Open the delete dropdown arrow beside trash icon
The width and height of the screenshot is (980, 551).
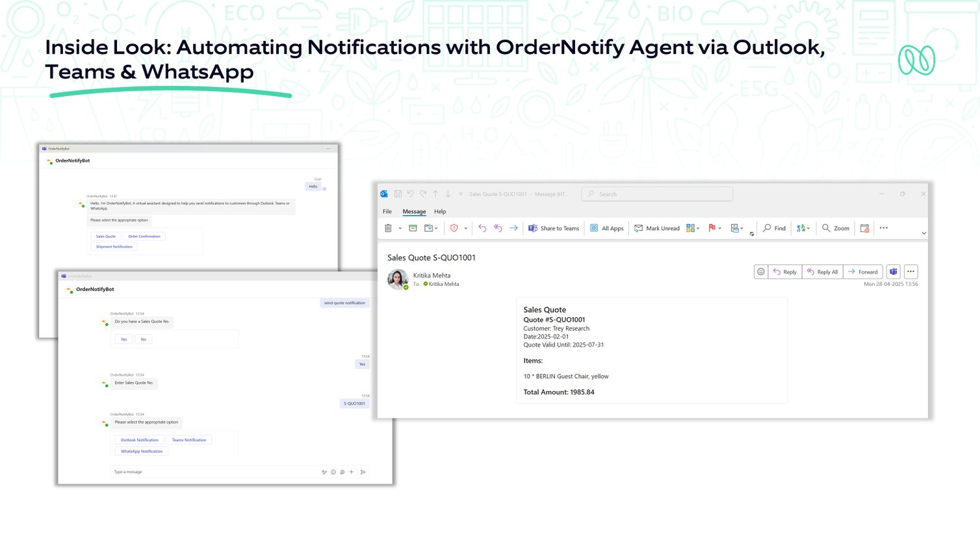coord(400,228)
